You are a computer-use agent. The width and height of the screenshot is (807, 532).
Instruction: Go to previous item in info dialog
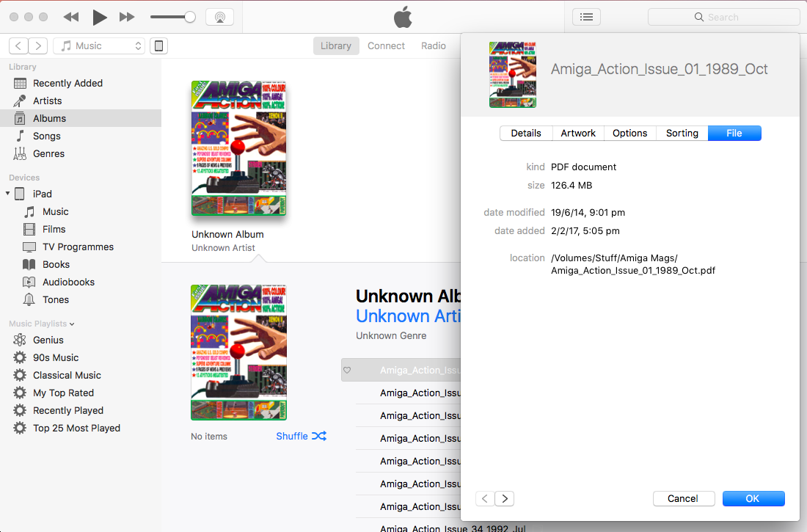(x=485, y=498)
